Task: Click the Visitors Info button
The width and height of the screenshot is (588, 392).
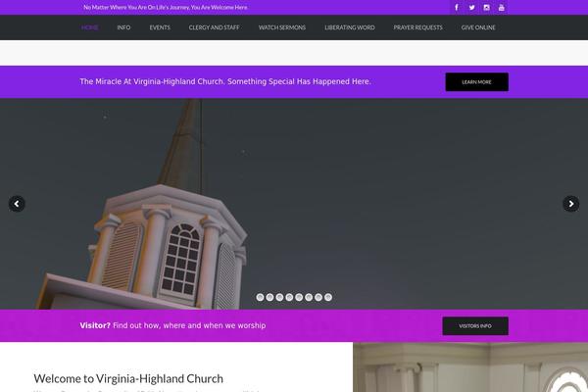Action: tap(475, 326)
